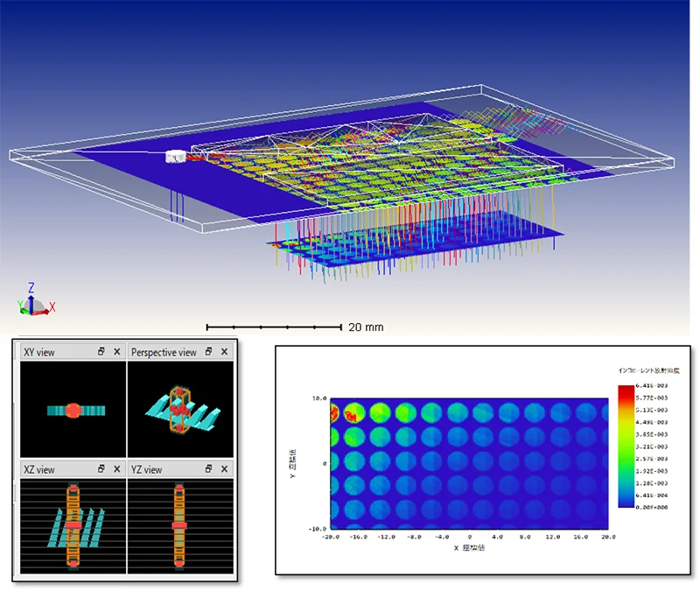Click the white cylindrical light source in 3D model
Image resolution: width=700 pixels, height=591 pixels.
[176, 157]
